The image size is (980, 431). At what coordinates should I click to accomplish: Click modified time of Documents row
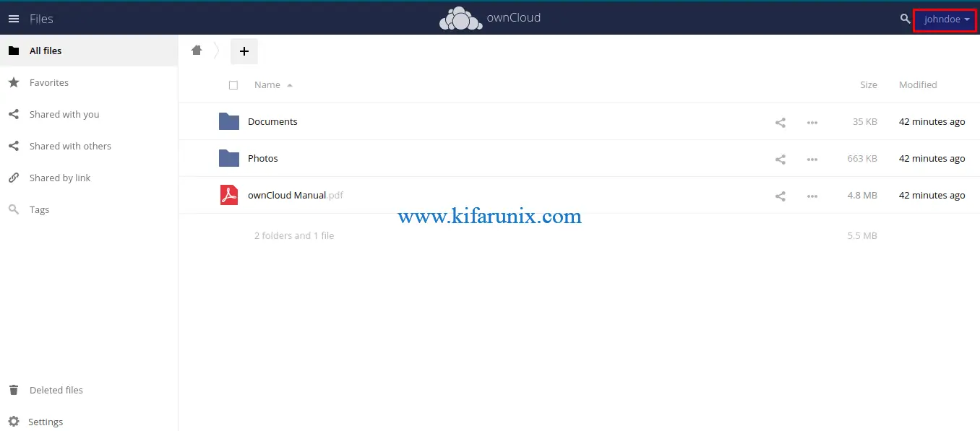pyautogui.click(x=932, y=122)
